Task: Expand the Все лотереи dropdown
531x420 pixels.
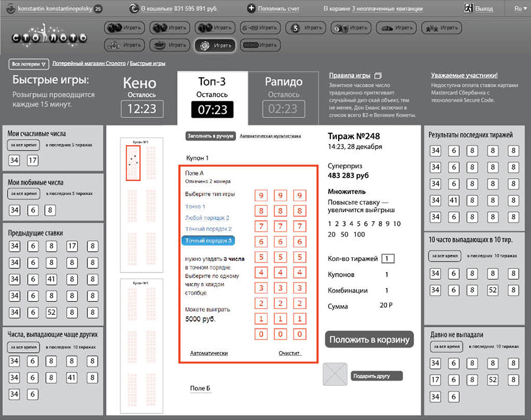Action: tap(28, 64)
